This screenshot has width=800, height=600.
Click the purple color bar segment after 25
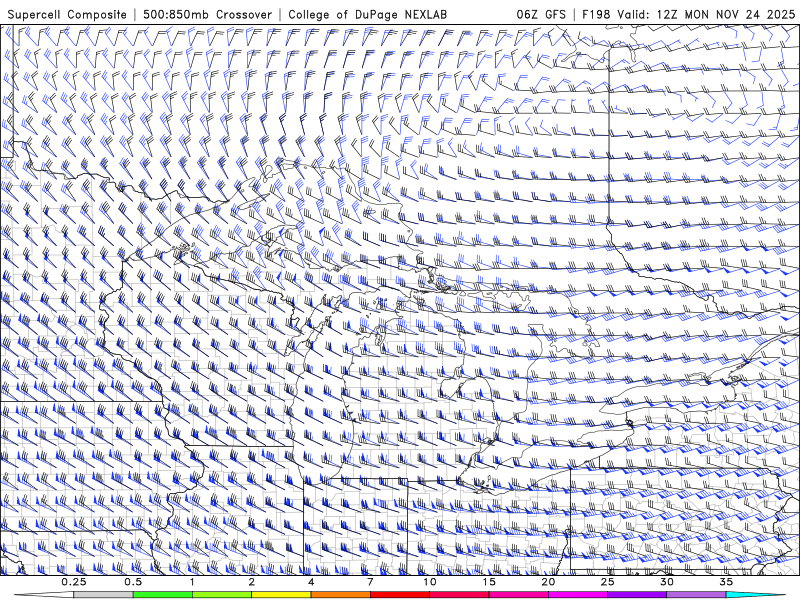pos(637,595)
